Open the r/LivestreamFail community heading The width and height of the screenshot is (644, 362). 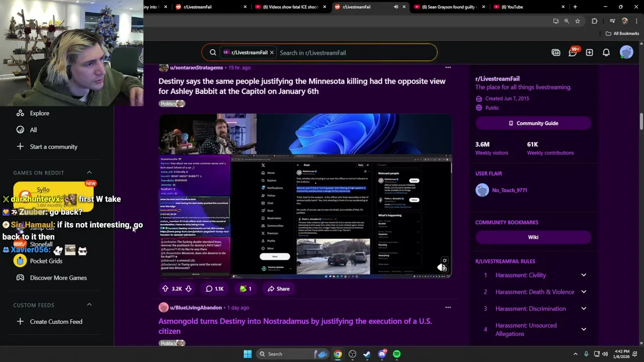(498, 78)
